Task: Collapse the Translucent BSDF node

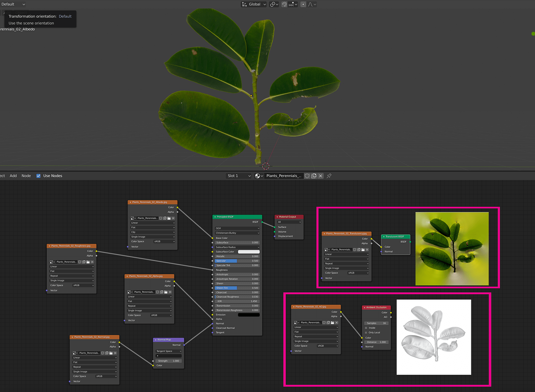Action: pyautogui.click(x=384, y=237)
